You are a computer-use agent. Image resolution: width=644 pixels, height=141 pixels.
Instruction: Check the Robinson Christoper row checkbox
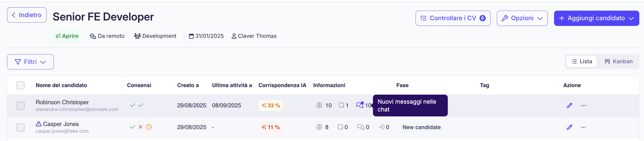21,105
